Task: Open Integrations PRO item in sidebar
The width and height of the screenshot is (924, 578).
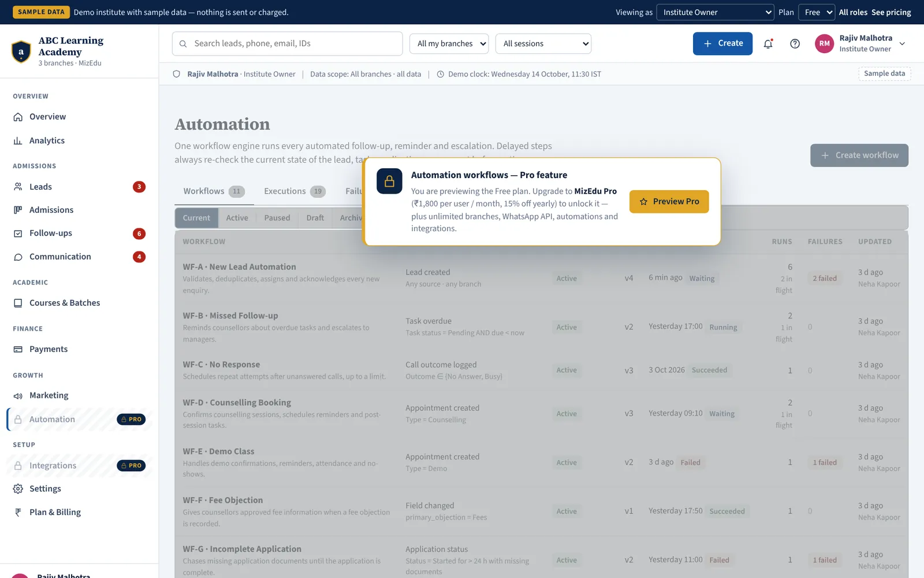Action: click(x=80, y=466)
